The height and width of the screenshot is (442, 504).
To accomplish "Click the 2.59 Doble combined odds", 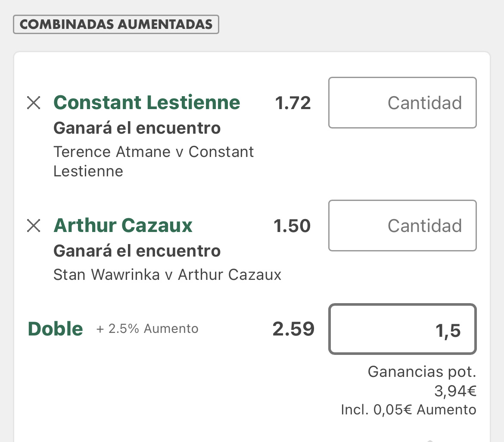I will coord(293,329).
